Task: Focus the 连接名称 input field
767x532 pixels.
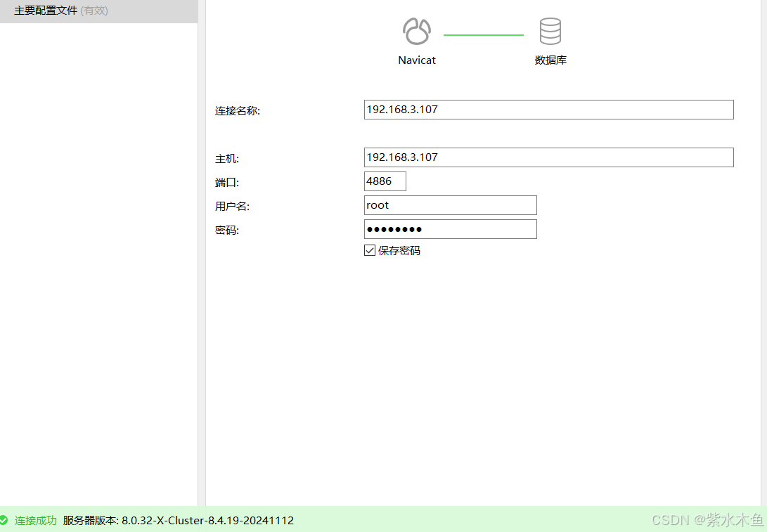Action: coord(549,110)
